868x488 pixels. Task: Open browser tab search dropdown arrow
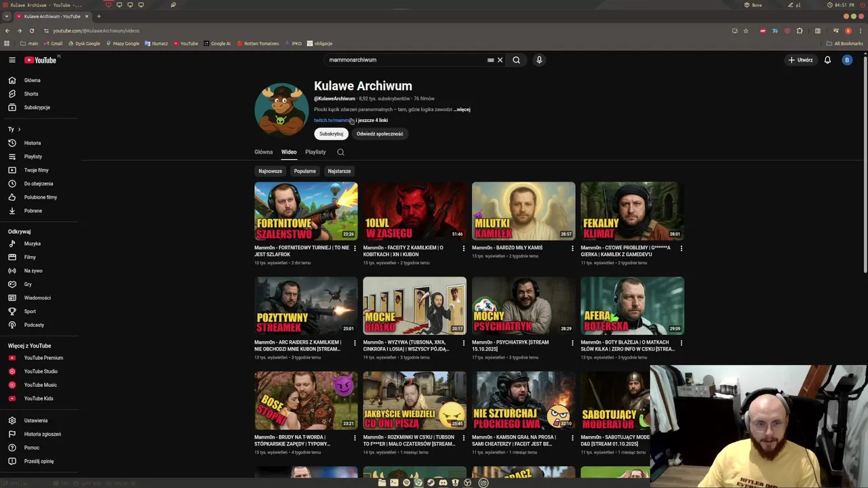click(x=7, y=16)
